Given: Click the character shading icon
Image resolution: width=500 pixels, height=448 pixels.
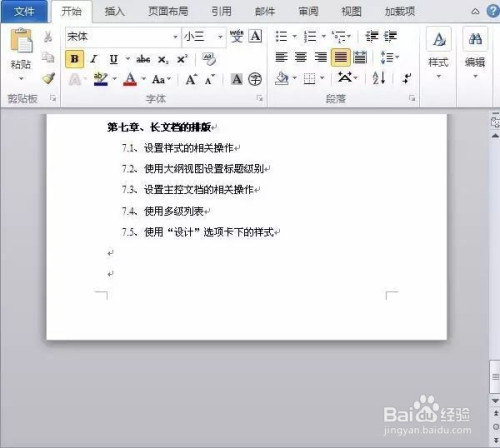Looking at the screenshot, I should (237, 79).
